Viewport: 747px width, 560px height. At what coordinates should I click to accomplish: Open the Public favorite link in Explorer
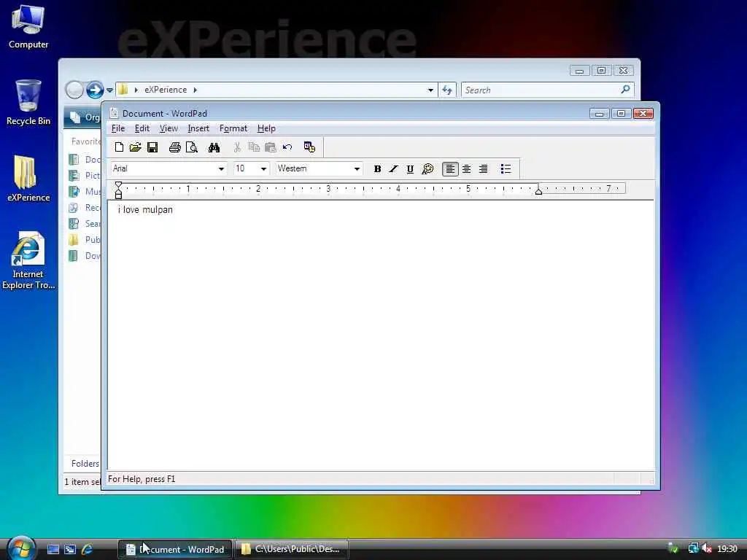[85, 239]
